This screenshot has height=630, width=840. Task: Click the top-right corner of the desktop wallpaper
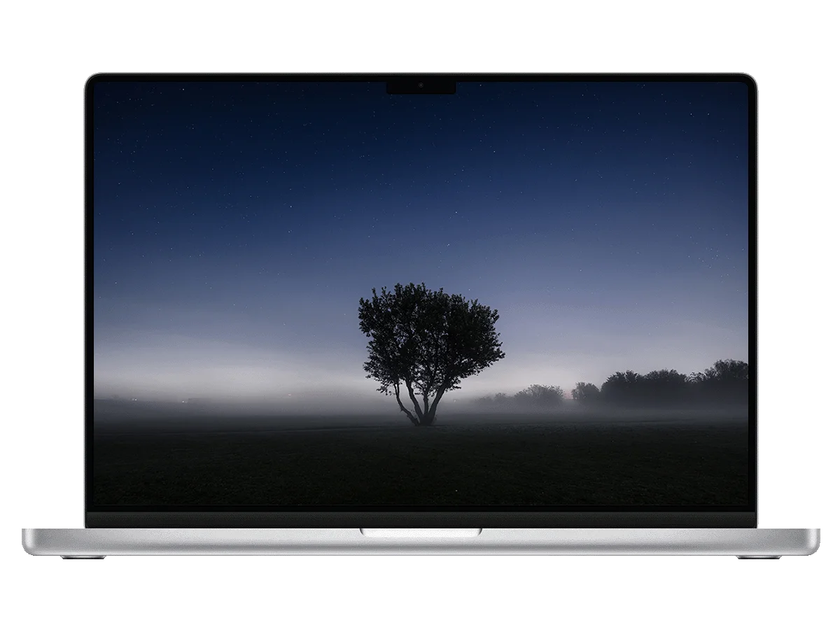[743, 85]
